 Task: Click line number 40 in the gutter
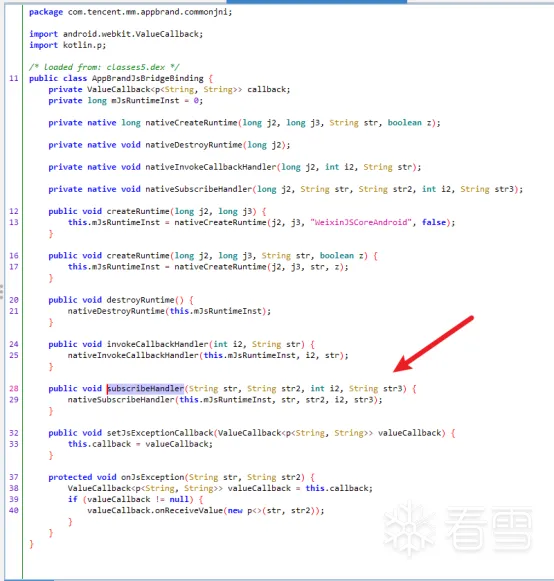pyautogui.click(x=14, y=510)
